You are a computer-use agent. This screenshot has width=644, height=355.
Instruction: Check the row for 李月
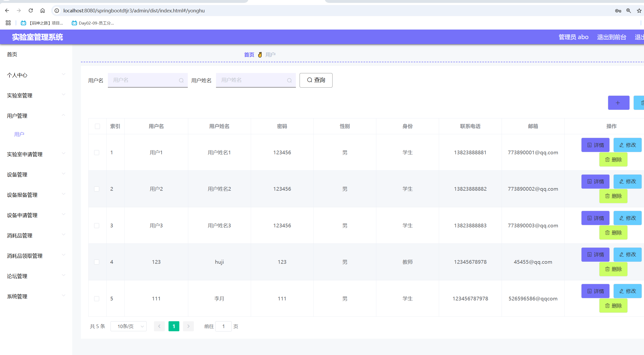tap(97, 299)
